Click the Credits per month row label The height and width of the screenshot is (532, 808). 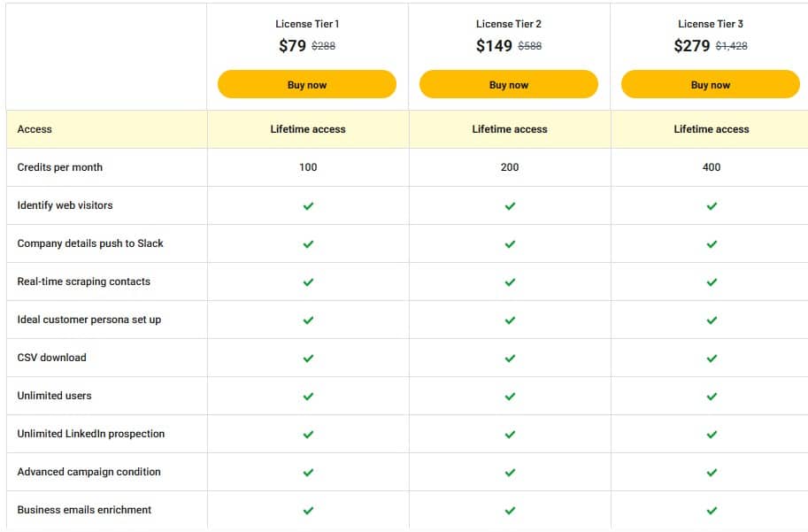coord(58,167)
